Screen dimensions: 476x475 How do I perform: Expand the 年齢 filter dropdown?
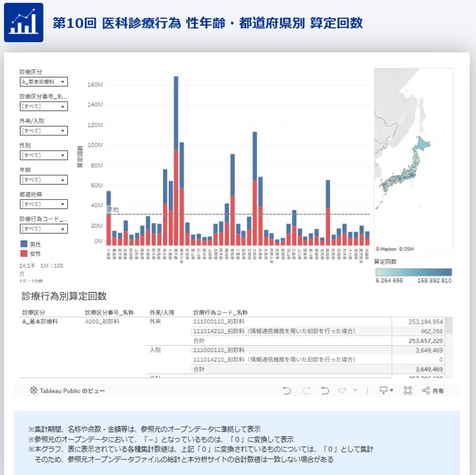coord(43,179)
